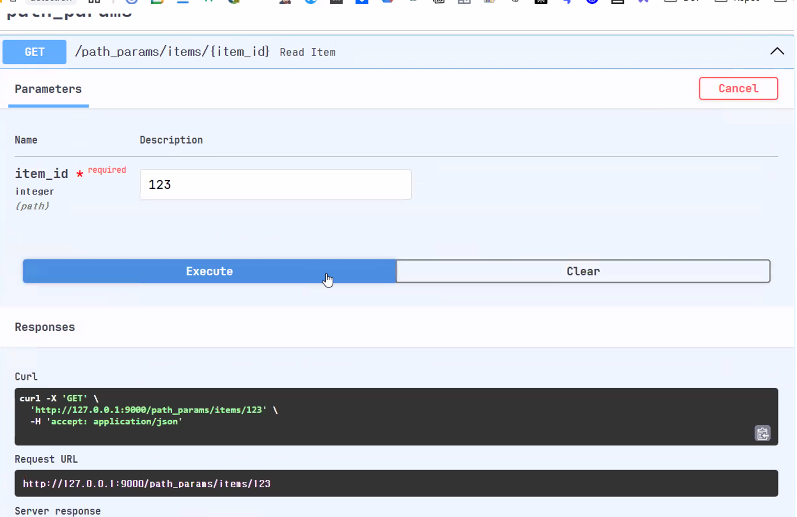Click the -H 'accept: application/json' line
Screen dimensions: 797x517
coord(106,421)
